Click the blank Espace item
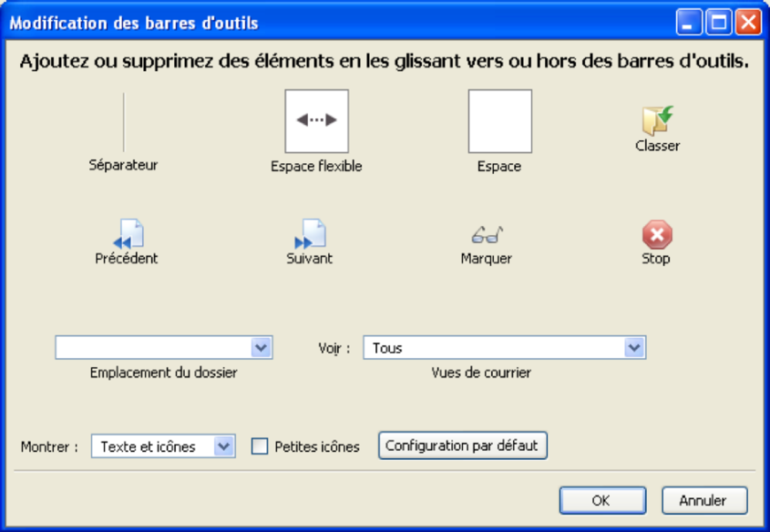The image size is (770, 532). pyautogui.click(x=499, y=121)
